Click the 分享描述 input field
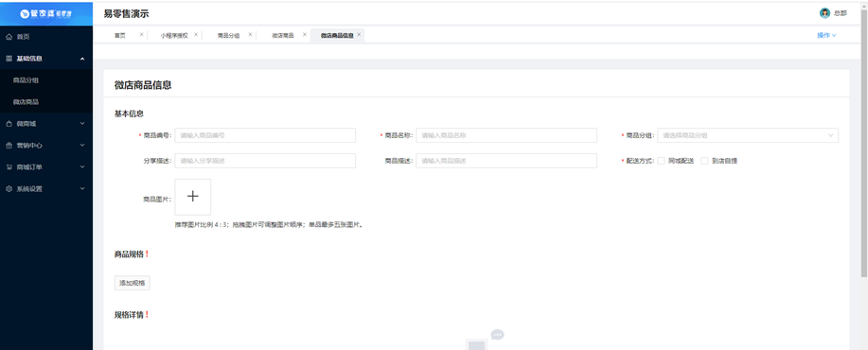 point(265,161)
